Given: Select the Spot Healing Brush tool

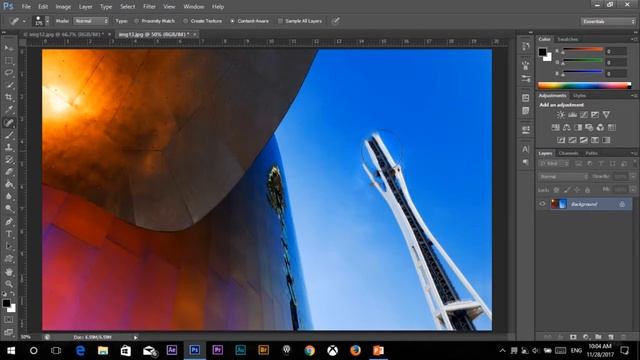Looking at the screenshot, I should tap(9, 122).
